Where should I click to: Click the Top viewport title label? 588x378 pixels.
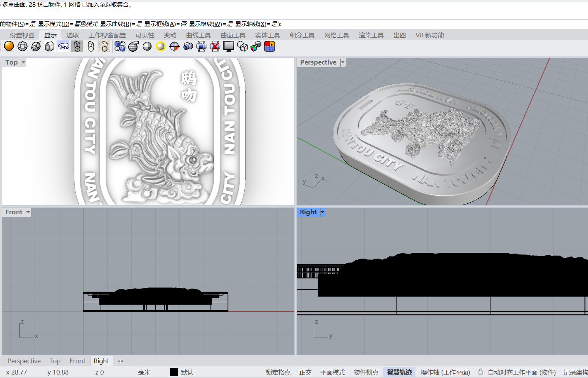point(12,62)
